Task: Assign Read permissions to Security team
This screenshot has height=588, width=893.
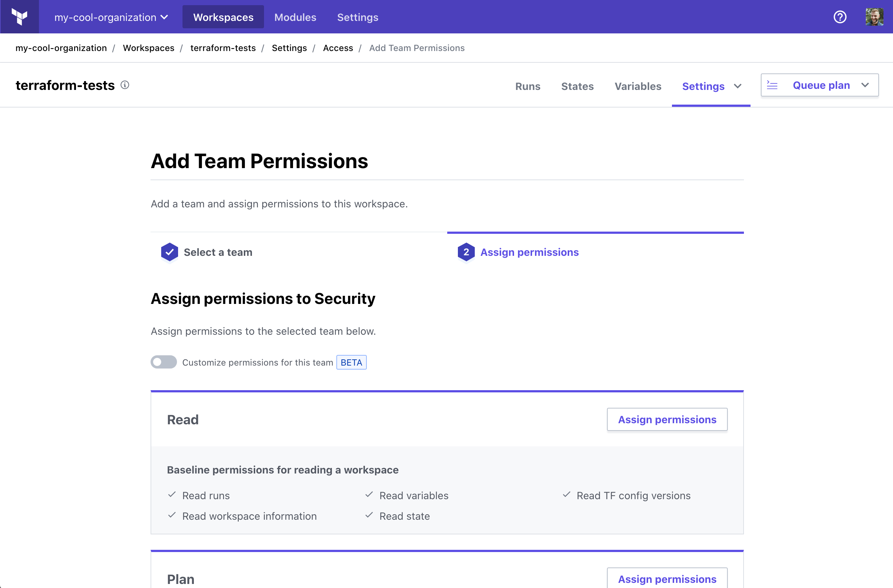Action: [x=667, y=419]
